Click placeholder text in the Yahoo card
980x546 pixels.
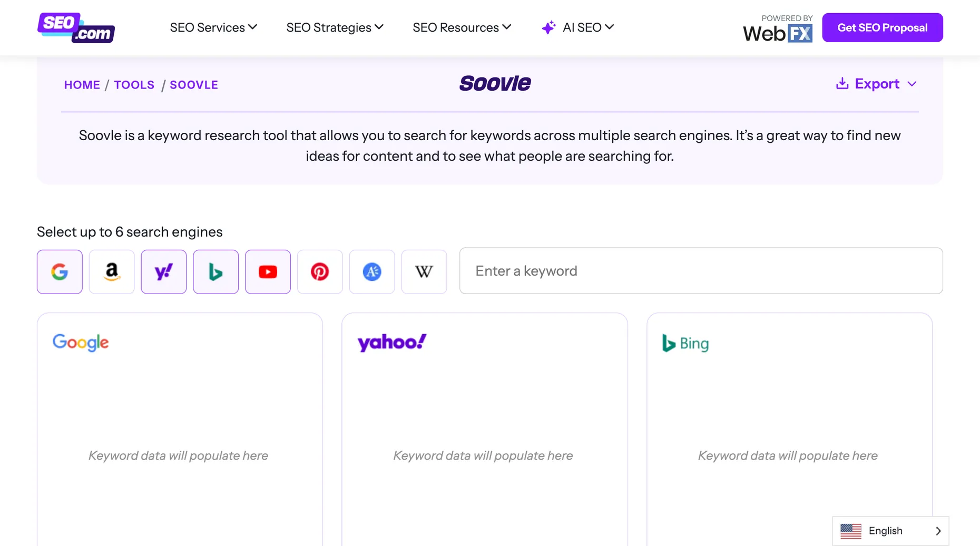click(483, 456)
